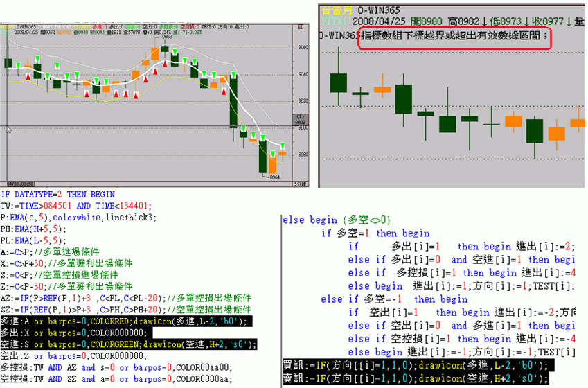
Task: Click the 5-minute period label at chart bottom-right
Action: (x=301, y=183)
